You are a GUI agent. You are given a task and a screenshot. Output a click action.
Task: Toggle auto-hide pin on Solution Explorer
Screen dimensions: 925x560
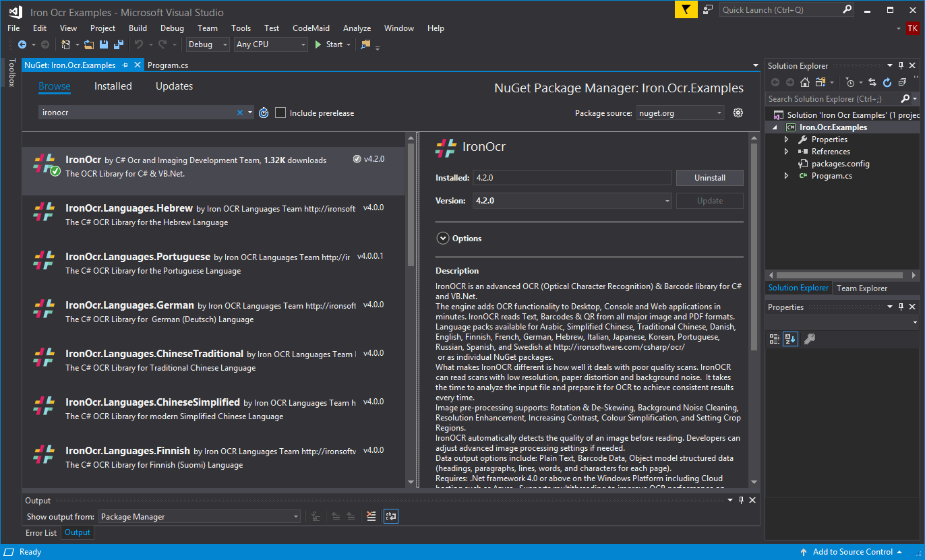900,65
